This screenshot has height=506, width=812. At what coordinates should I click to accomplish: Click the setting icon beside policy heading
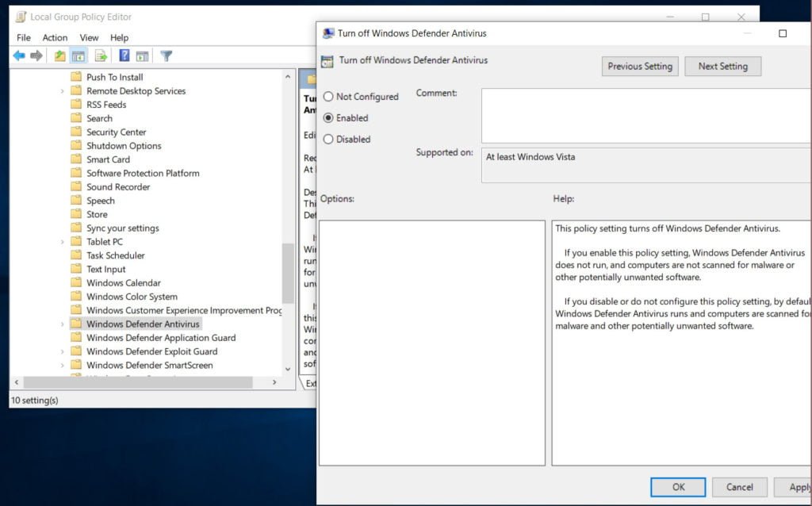coord(327,61)
